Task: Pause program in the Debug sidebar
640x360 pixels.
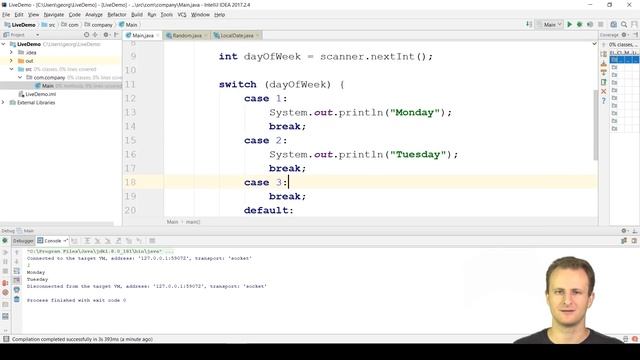Action: pyautogui.click(x=5, y=262)
